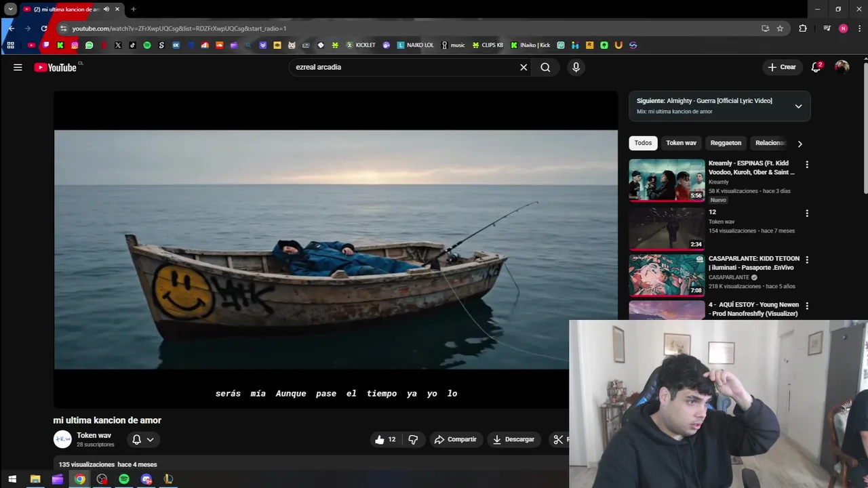Select the Todos filter chip
Screen dimensions: 868x488
[x=643, y=143]
